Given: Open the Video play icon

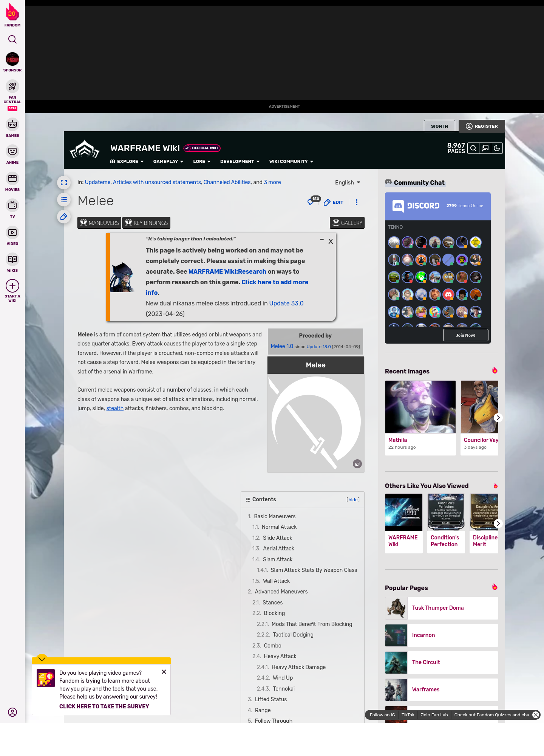Looking at the screenshot, I should pyautogui.click(x=12, y=232).
